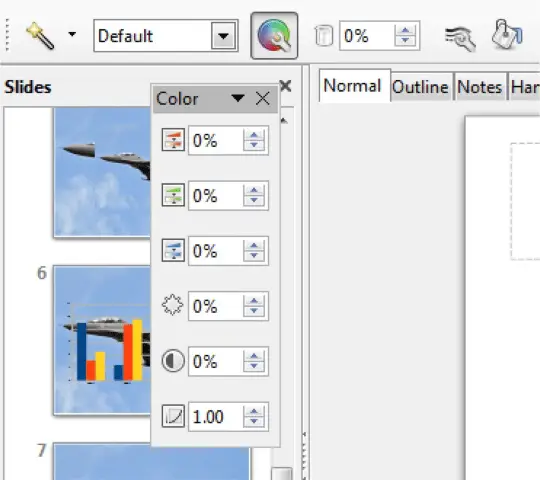Select slide 6 thumbnail with bar chart
540x480 pixels.
pos(102,340)
